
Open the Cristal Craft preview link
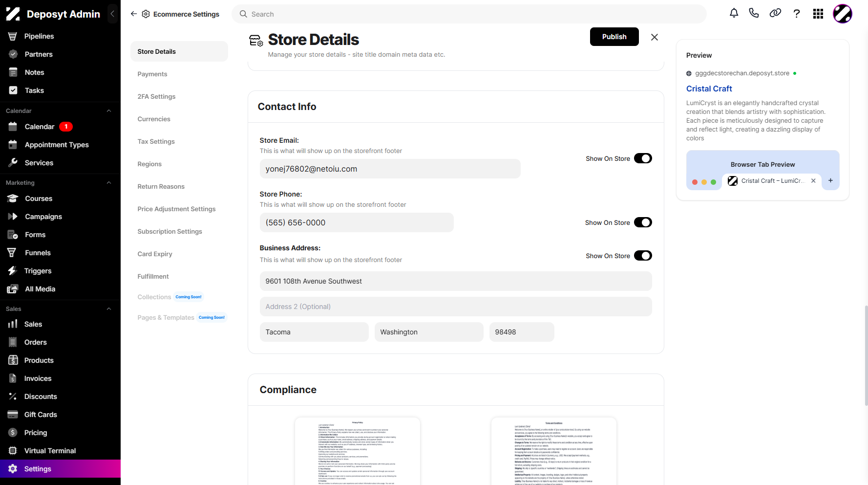coord(709,88)
